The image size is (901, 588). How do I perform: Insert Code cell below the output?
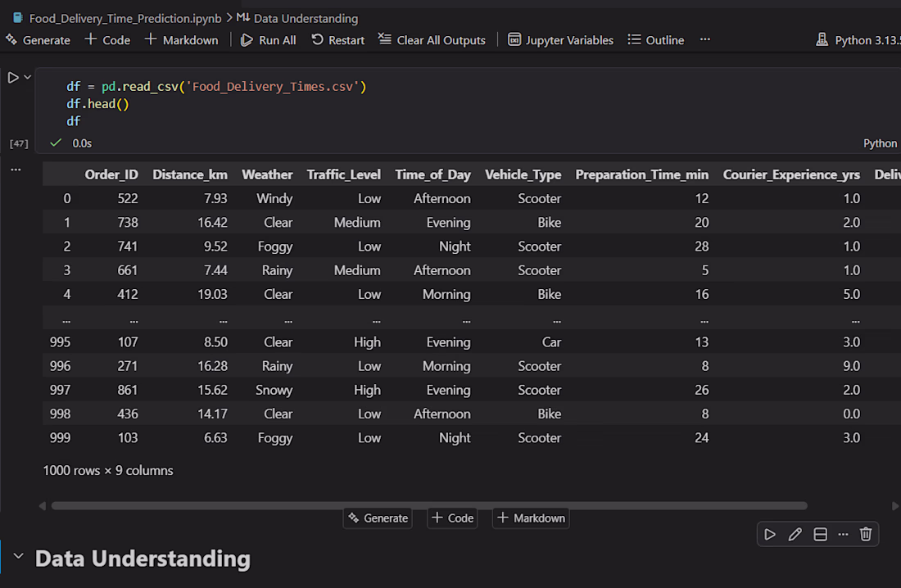[452, 518]
